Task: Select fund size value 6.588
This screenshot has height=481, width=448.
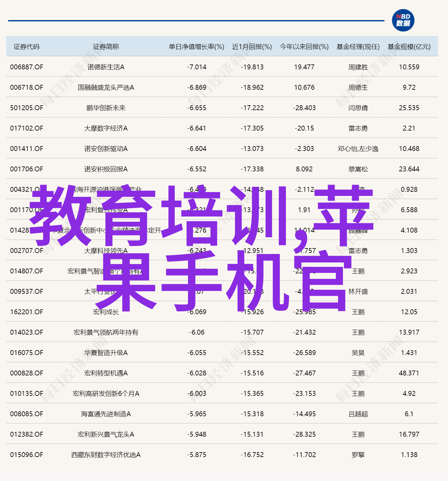Action: (x=409, y=210)
